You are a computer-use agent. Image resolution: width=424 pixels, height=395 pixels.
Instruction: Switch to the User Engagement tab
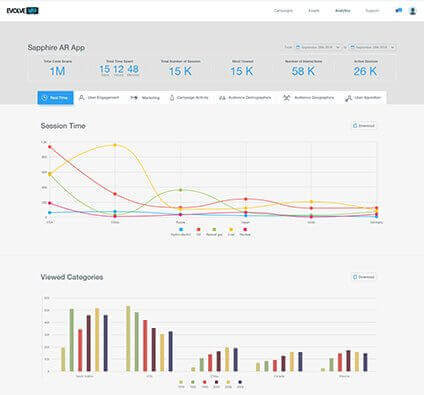coord(99,98)
